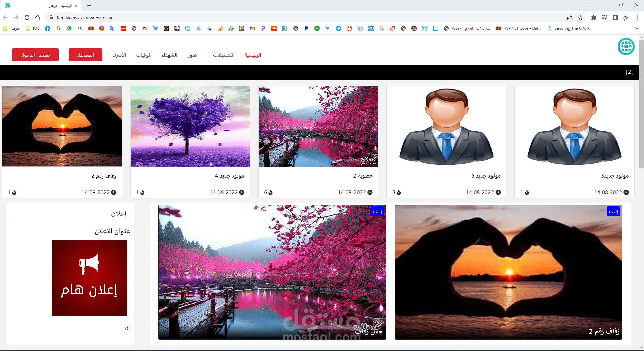Click the إعلان هام advertisement banner
This screenshot has width=644, height=351.
tap(89, 278)
